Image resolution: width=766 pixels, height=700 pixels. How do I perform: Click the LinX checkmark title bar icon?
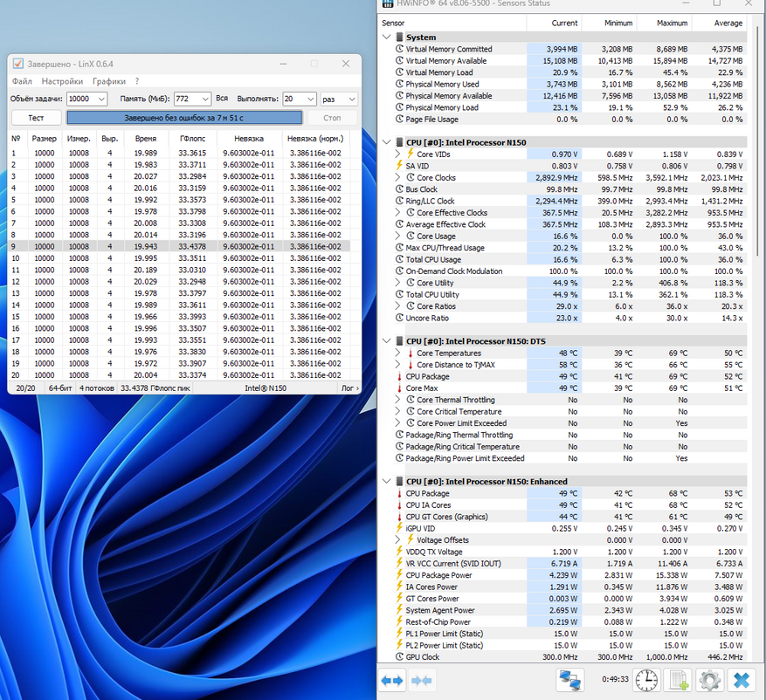click(x=18, y=64)
